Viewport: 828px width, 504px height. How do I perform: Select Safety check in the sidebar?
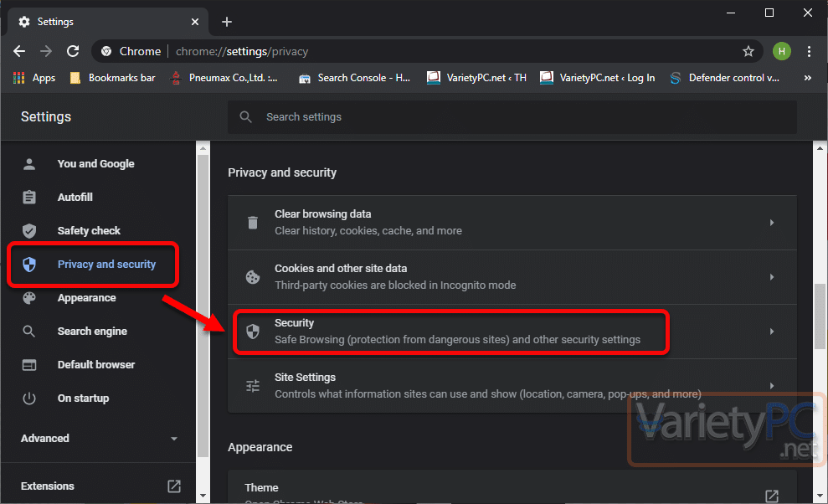click(x=89, y=231)
